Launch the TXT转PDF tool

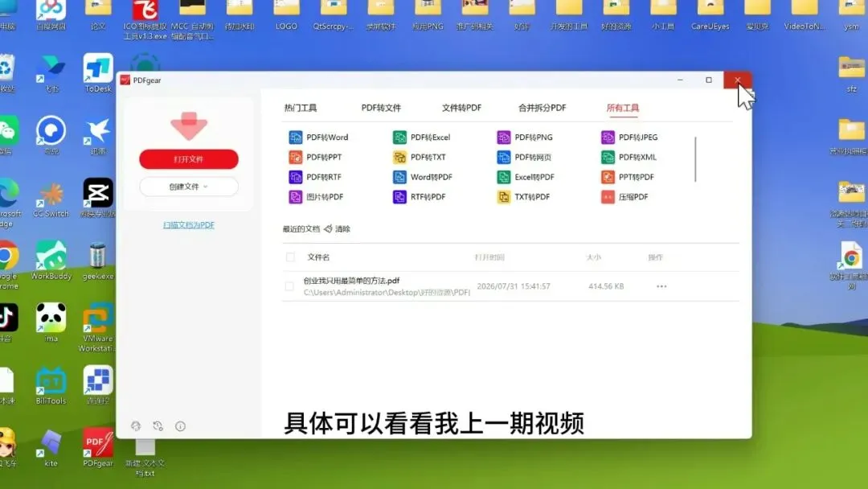click(x=523, y=197)
